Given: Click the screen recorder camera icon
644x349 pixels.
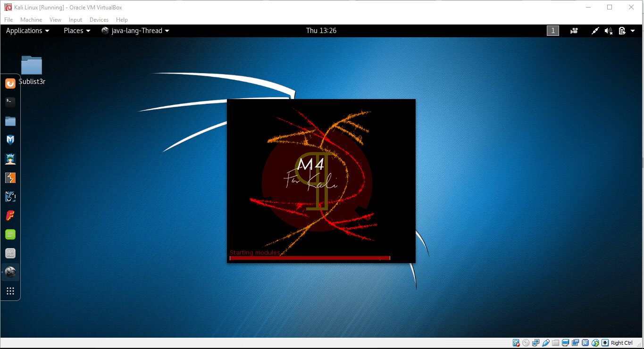Looking at the screenshot, I should click(x=574, y=31).
